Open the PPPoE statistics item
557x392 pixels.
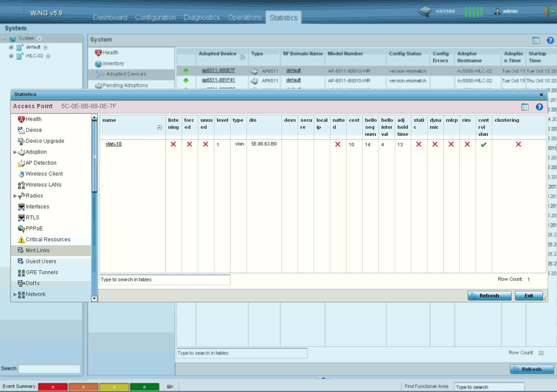[x=33, y=228]
